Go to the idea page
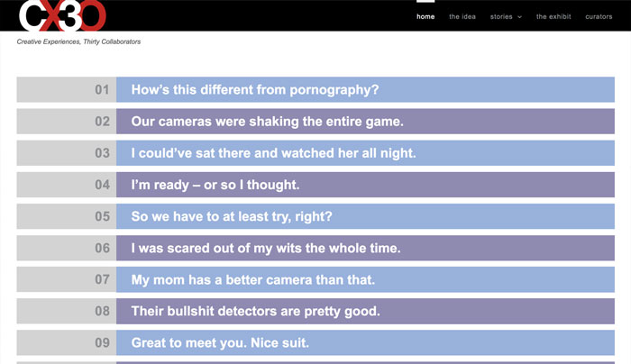This screenshot has width=631, height=364. point(462,16)
